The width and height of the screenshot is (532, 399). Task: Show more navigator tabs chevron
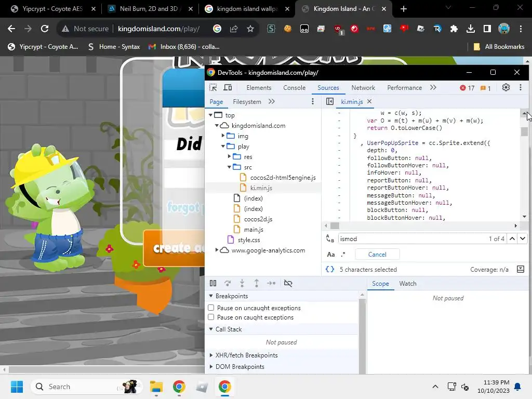[271, 101]
